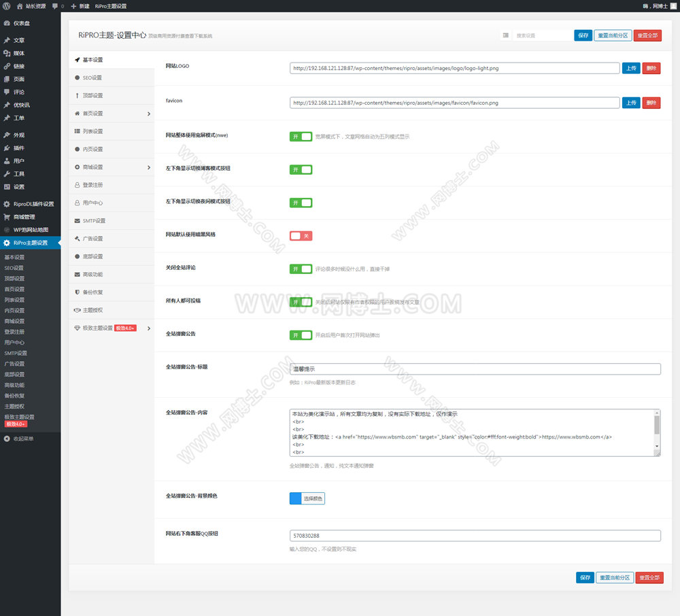Toggle the wide screen mode switch (网站整体使用宽屏模式)
The image size is (680, 616).
(301, 137)
